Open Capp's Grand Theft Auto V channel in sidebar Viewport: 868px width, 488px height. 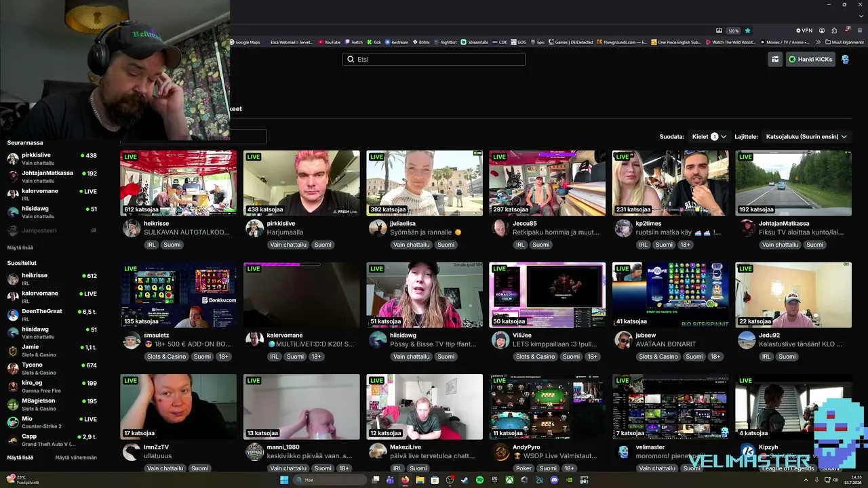(52, 441)
